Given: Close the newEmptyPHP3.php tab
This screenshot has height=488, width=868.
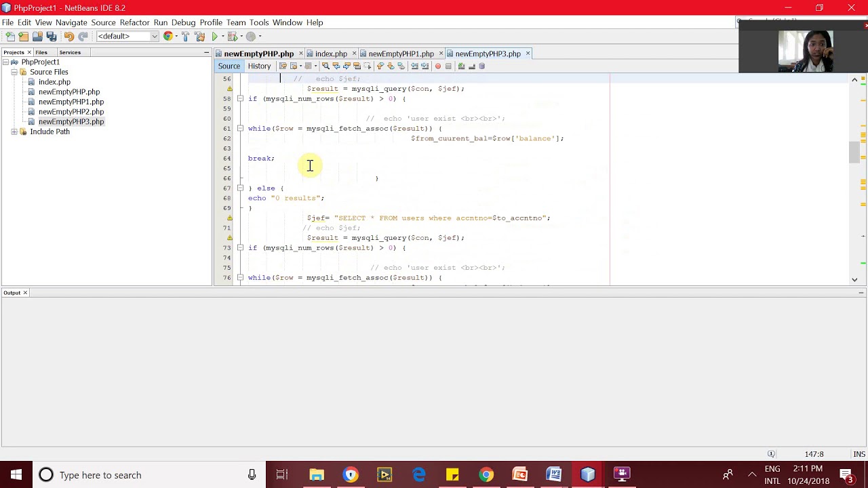Looking at the screenshot, I should point(528,54).
